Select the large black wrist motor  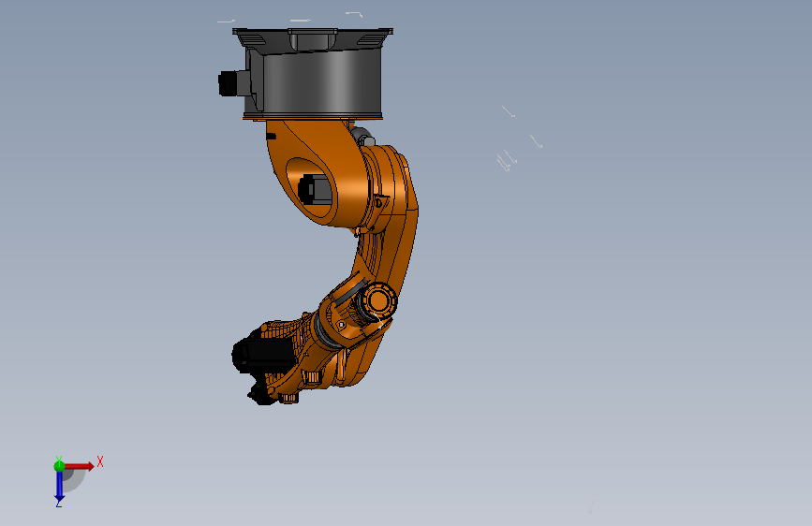263,354
